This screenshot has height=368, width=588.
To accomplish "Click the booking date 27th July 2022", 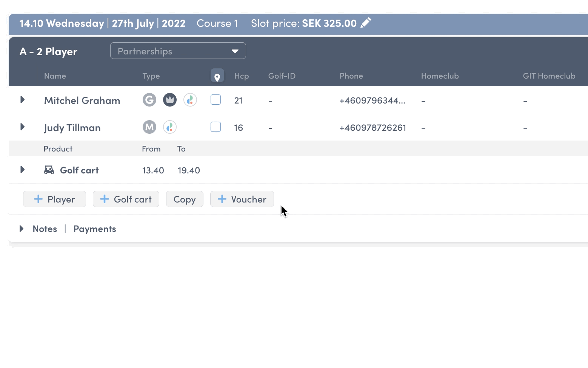I will click(x=149, y=23).
